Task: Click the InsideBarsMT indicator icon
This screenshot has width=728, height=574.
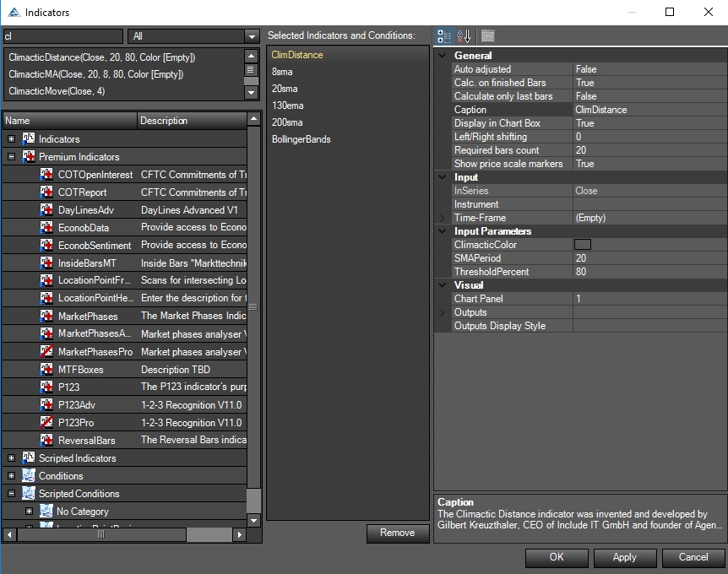Action: click(x=46, y=263)
